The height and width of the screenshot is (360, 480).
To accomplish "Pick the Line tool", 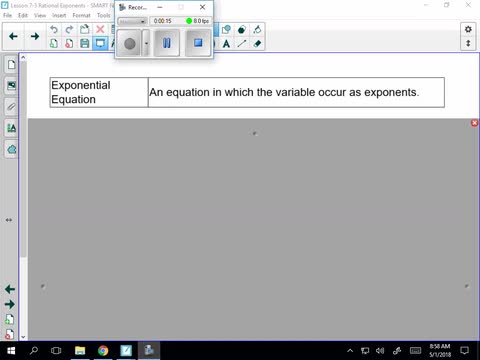I will [242, 44].
